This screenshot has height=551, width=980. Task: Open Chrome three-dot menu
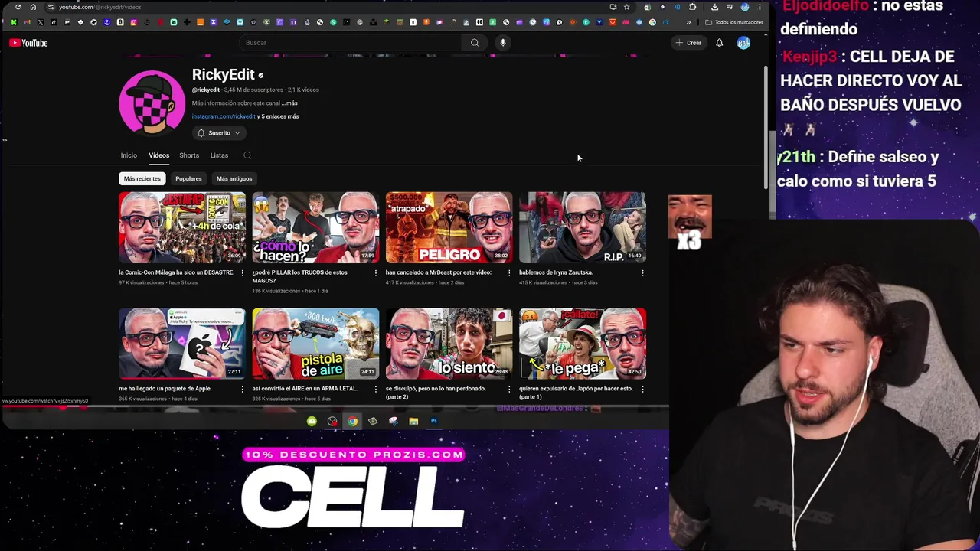pyautogui.click(x=759, y=7)
